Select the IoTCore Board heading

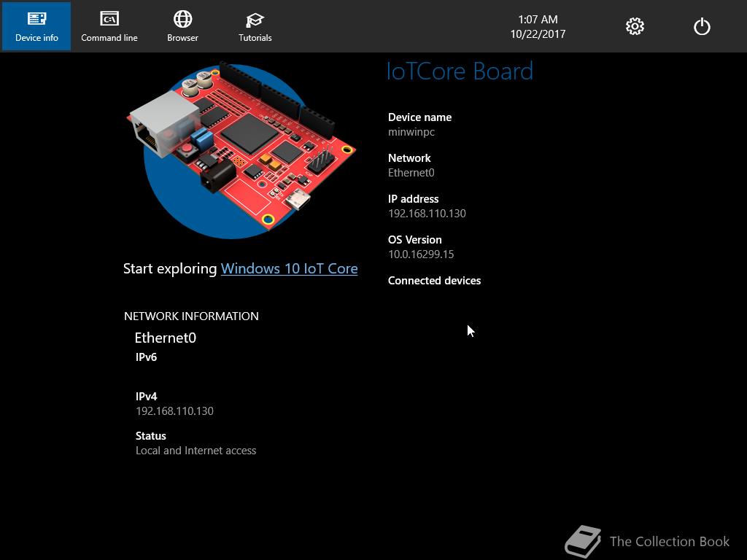tap(460, 71)
